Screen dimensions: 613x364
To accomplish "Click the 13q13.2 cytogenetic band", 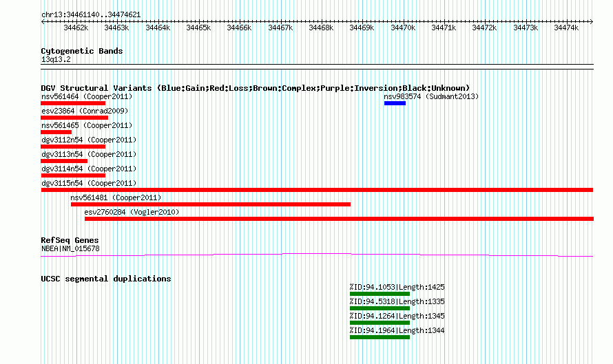I will [x=56, y=59].
